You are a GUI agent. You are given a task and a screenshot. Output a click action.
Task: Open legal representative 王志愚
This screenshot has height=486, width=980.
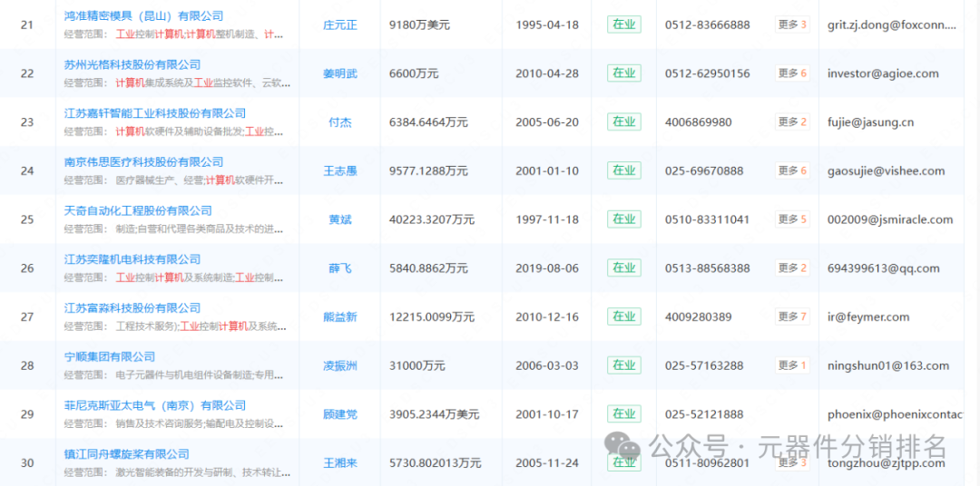(x=340, y=171)
